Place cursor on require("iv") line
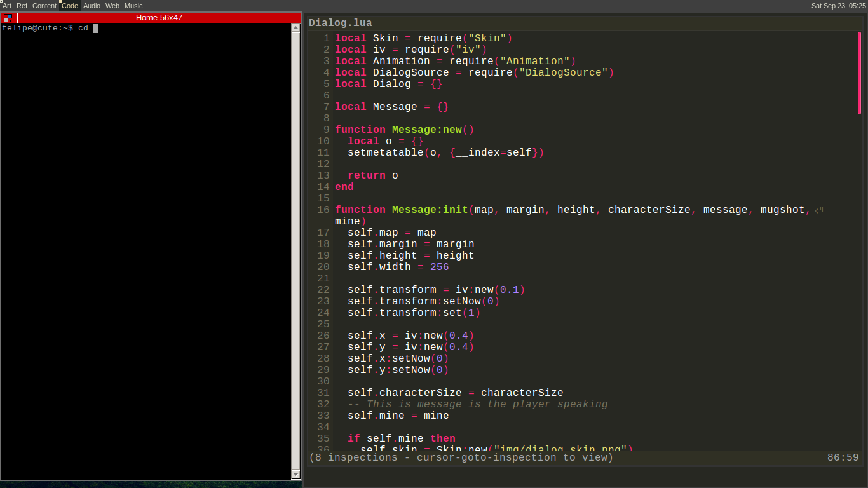Screen dimensions: 868x488 point(411,50)
